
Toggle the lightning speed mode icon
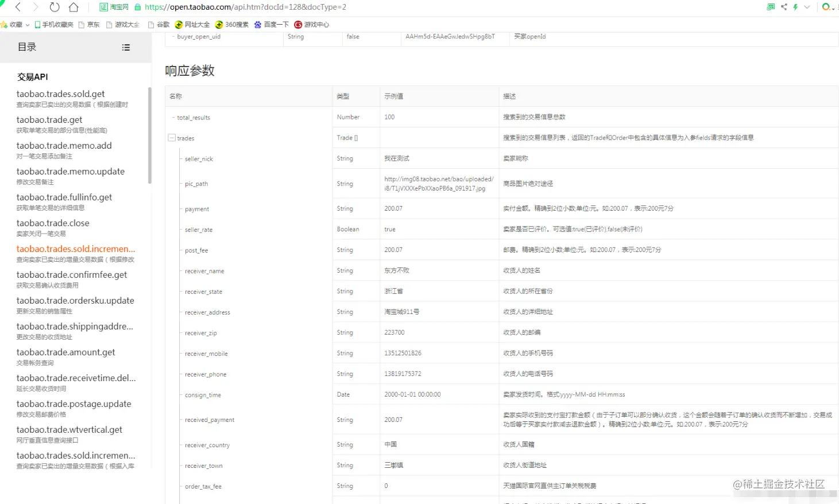click(796, 7)
